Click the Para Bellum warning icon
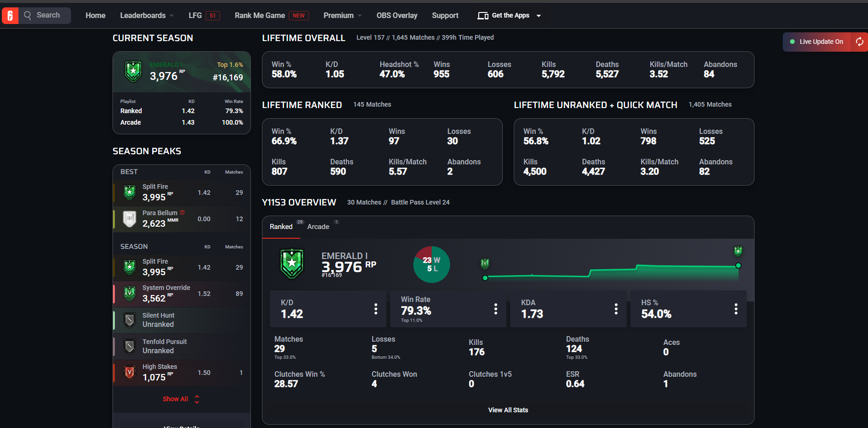Viewport: 868px width, 428px height. [182, 212]
